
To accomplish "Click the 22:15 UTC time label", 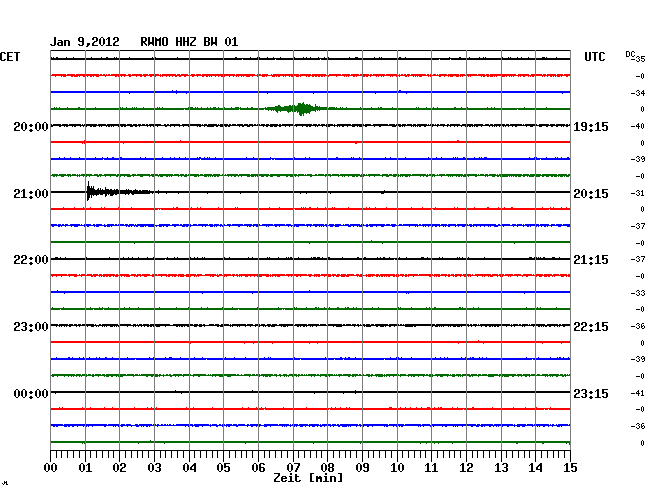I will tap(591, 327).
